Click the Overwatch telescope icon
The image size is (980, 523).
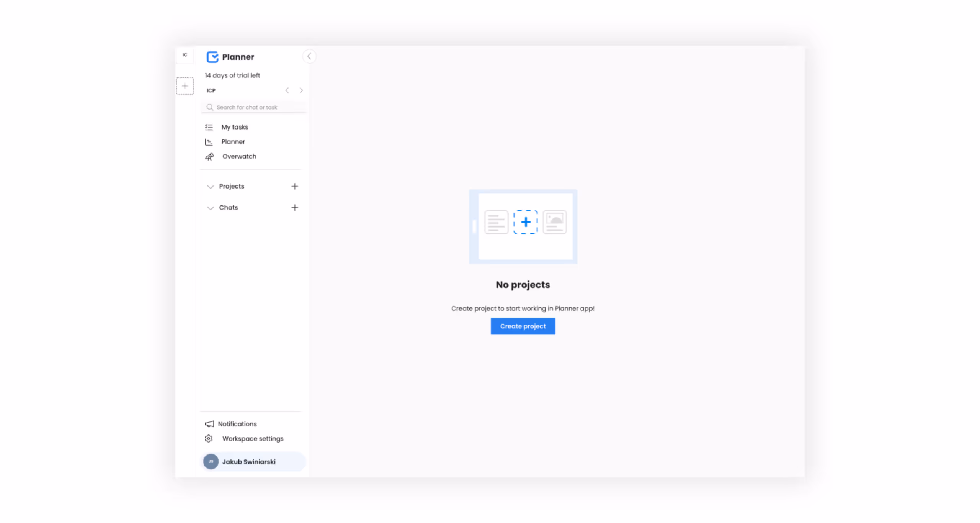[209, 156]
